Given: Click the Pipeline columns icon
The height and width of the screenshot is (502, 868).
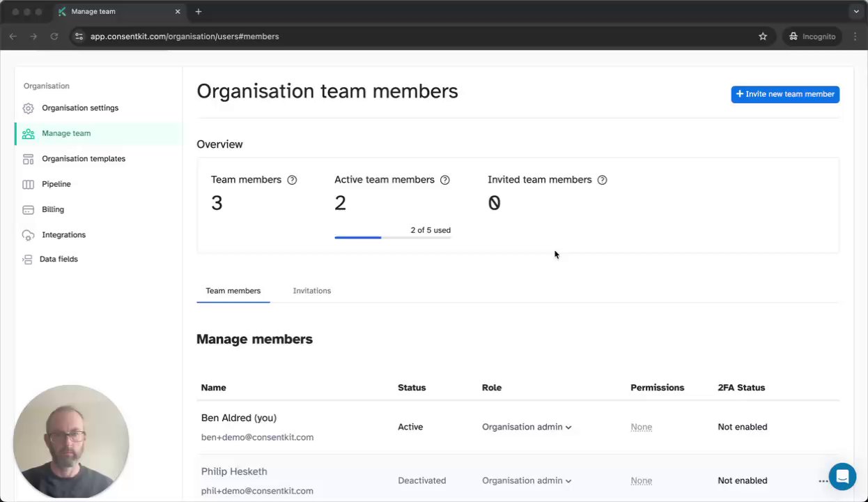Looking at the screenshot, I should click(28, 184).
